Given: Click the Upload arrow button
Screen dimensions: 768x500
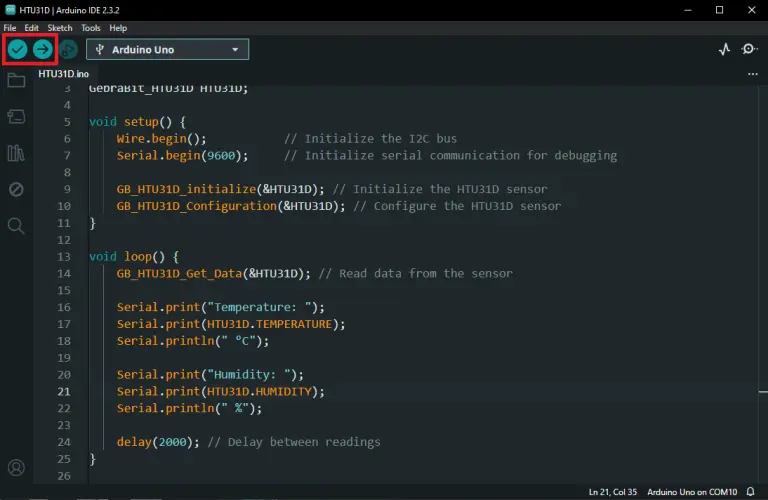Looking at the screenshot, I should click(x=43, y=49).
